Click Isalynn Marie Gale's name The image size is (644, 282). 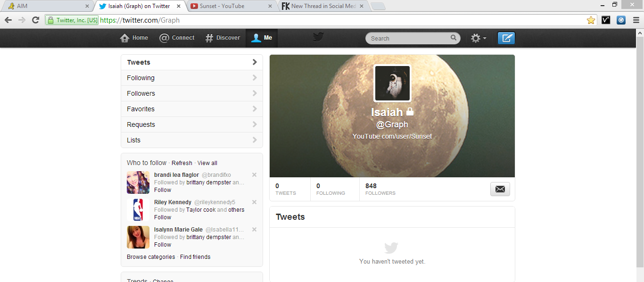click(178, 230)
